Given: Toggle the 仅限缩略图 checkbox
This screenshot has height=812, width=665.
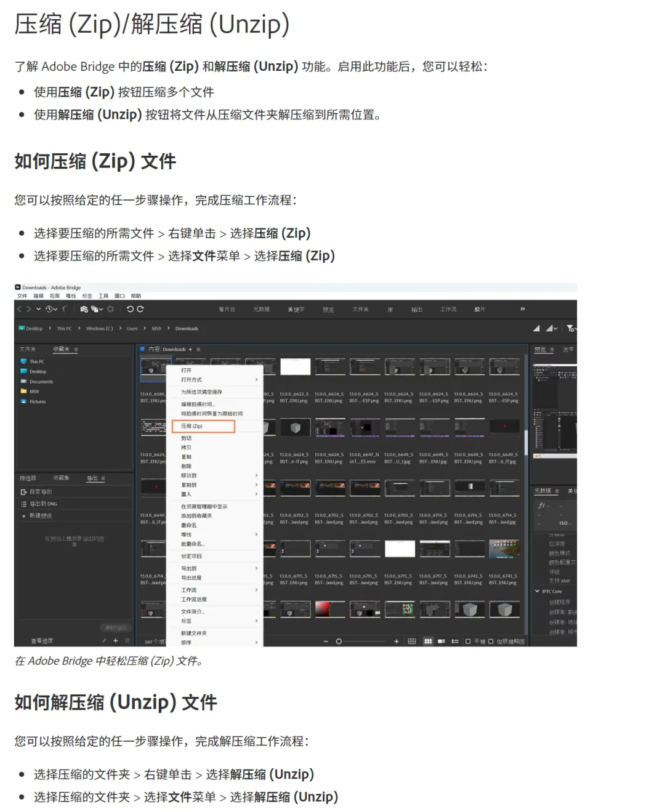Looking at the screenshot, I should [491, 641].
